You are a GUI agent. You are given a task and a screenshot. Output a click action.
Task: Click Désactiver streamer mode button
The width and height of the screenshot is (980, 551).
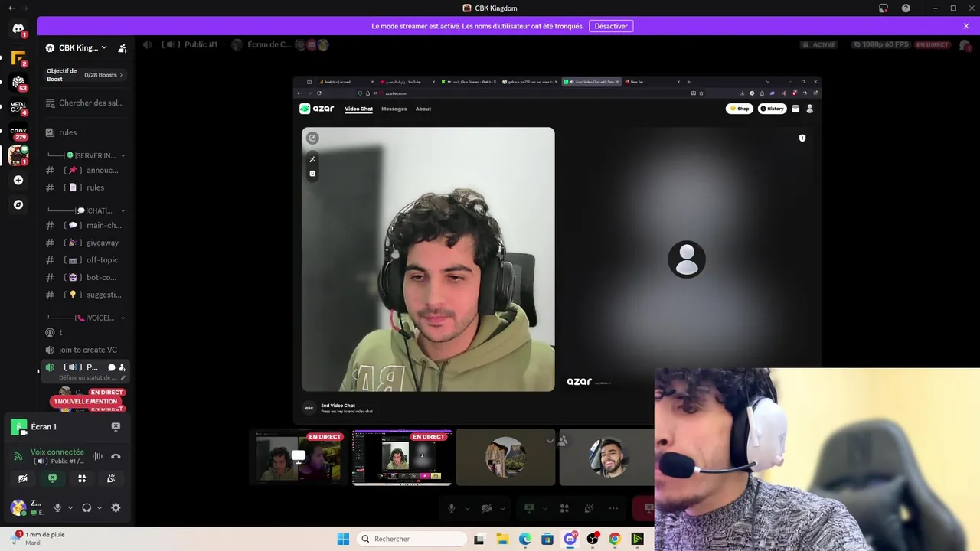(x=611, y=26)
